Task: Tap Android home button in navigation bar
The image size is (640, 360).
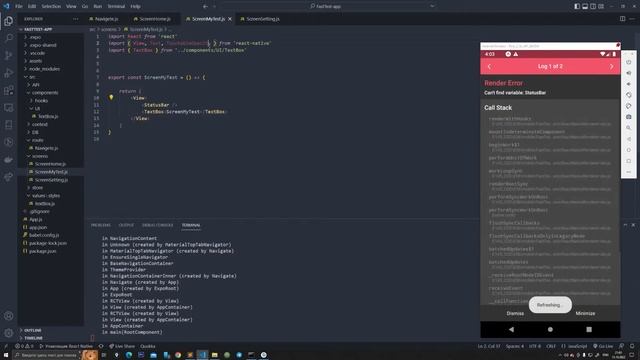Action: coord(550,329)
